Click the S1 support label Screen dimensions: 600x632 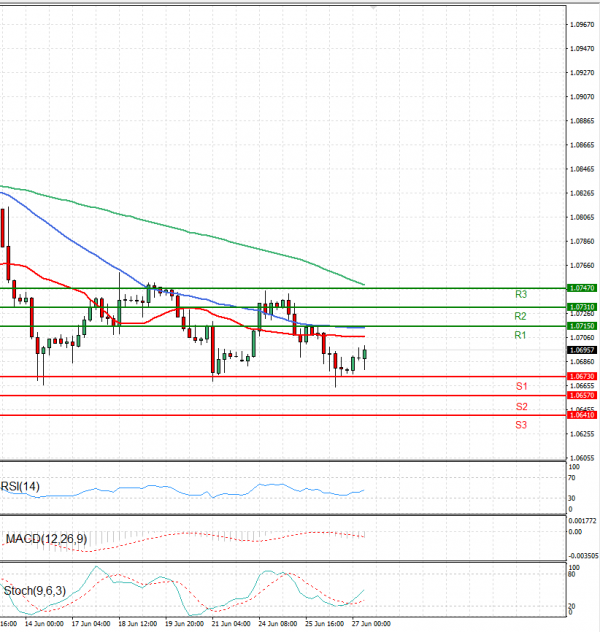[521, 387]
